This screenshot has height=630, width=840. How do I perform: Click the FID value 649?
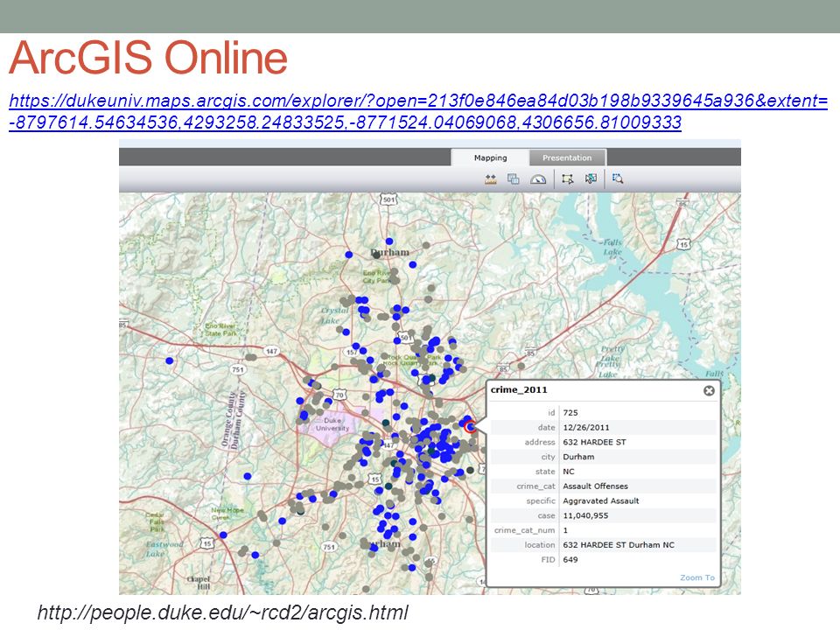(x=570, y=560)
